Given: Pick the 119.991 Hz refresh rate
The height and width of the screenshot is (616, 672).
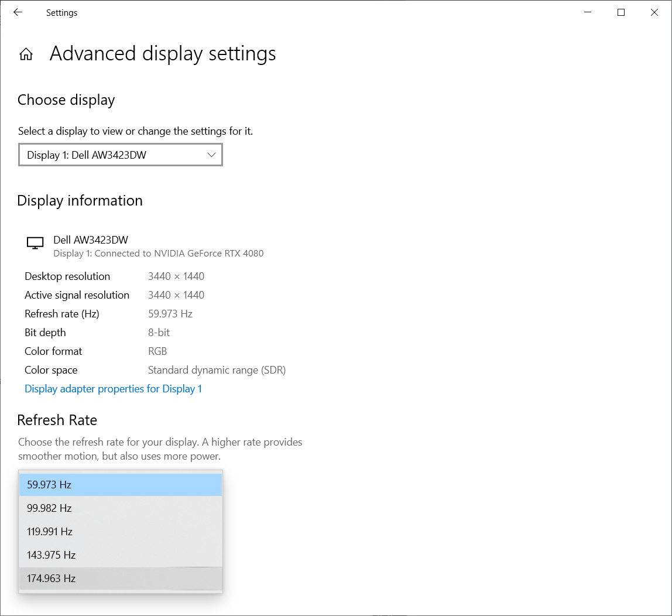Looking at the screenshot, I should [121, 532].
